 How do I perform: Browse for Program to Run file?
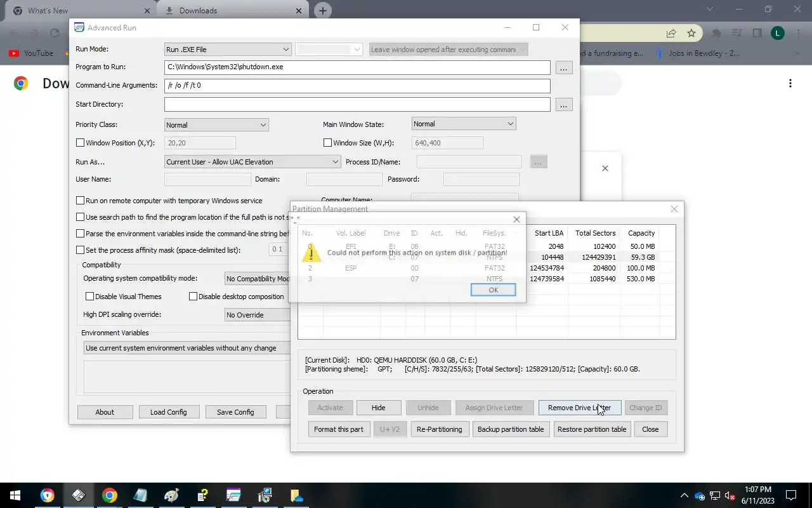point(564,67)
